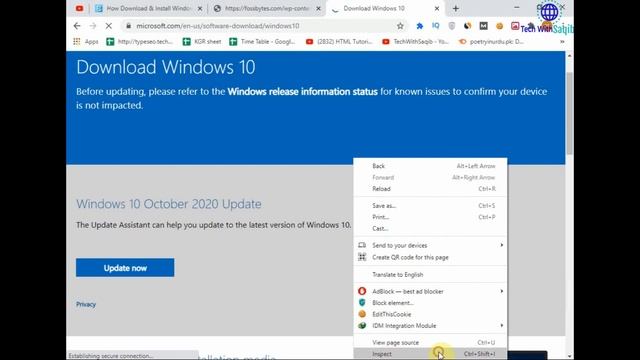
Task: Choose 'Block element...' in the context menu
Action: click(430, 302)
